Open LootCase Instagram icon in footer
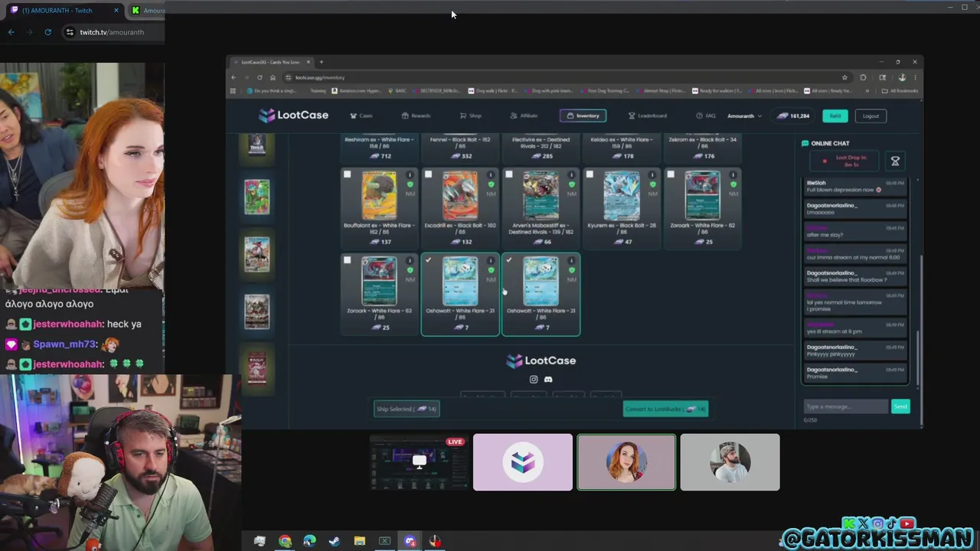This screenshot has height=551, width=980. pos(534,380)
